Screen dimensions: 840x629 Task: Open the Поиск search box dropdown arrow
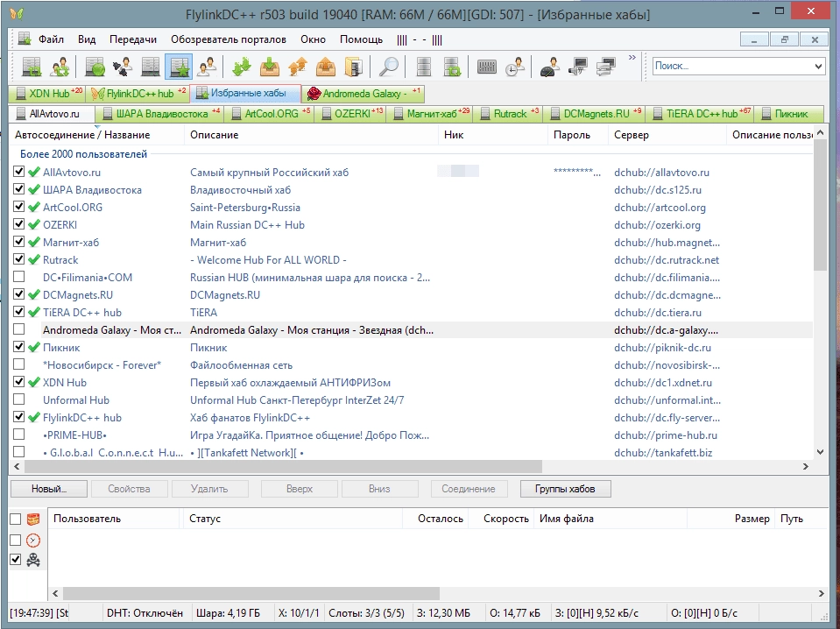pos(818,67)
